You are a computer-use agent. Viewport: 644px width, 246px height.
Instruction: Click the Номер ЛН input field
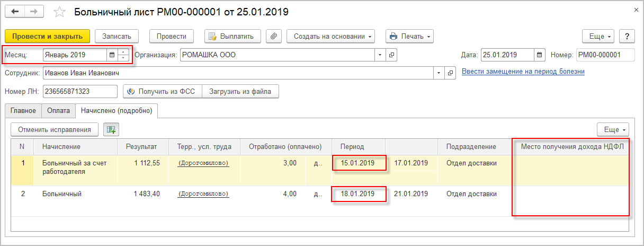pos(79,91)
